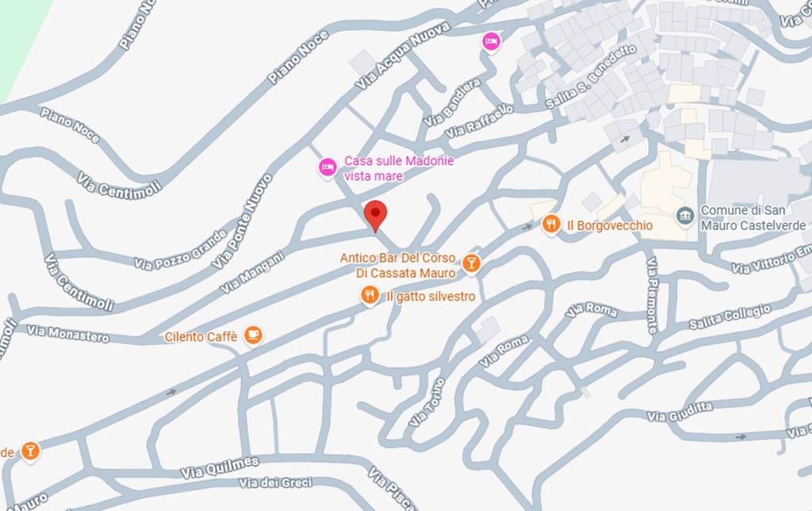This screenshot has height=511, width=812.
Task: Select Il gatto silvestro restaurant icon
Action: [x=370, y=295]
